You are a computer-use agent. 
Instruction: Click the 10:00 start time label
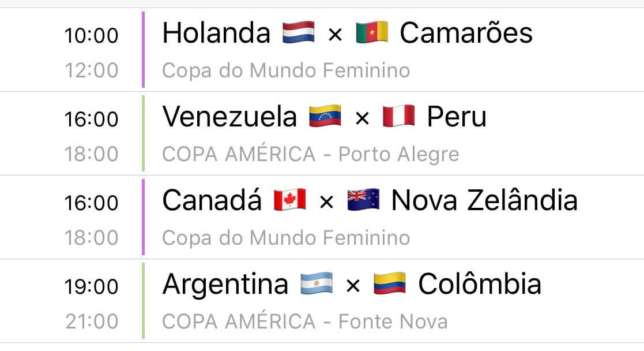(92, 35)
